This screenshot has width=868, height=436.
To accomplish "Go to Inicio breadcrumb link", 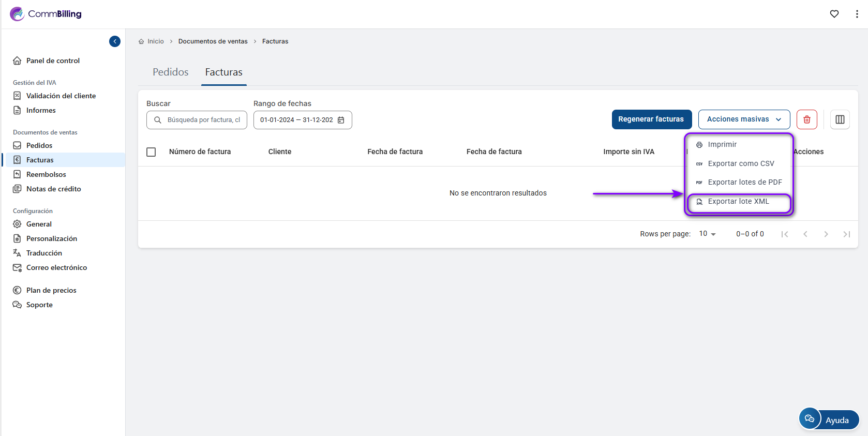I will 155,41.
